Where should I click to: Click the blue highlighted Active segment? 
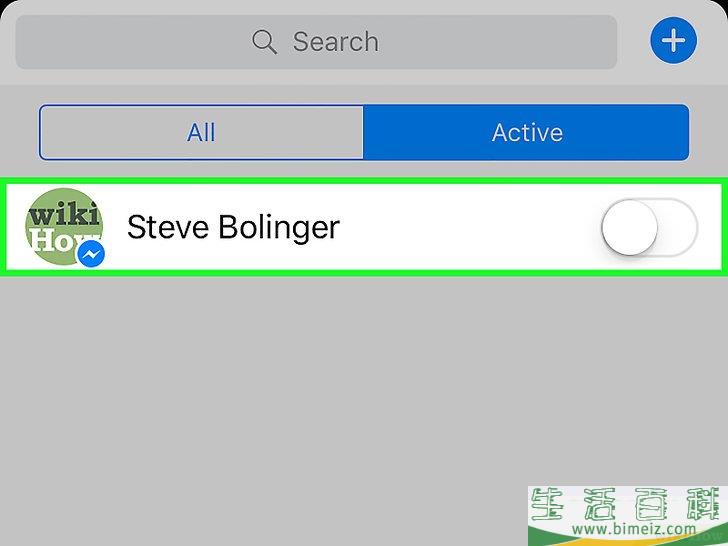pyautogui.click(x=526, y=132)
